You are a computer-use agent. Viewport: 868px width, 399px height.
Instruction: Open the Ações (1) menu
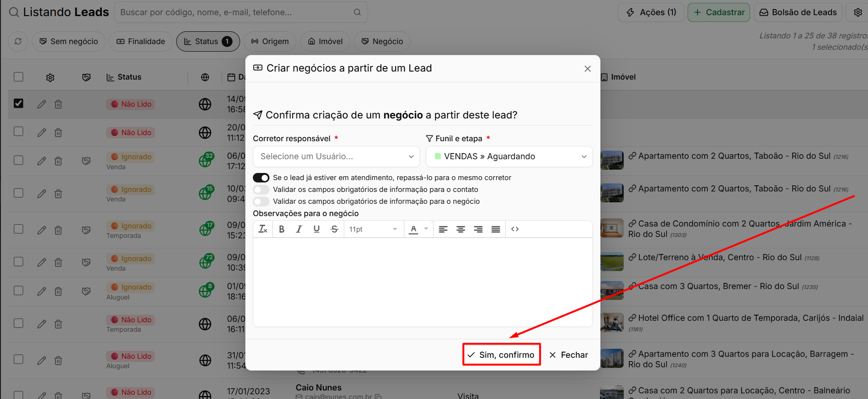(x=651, y=12)
